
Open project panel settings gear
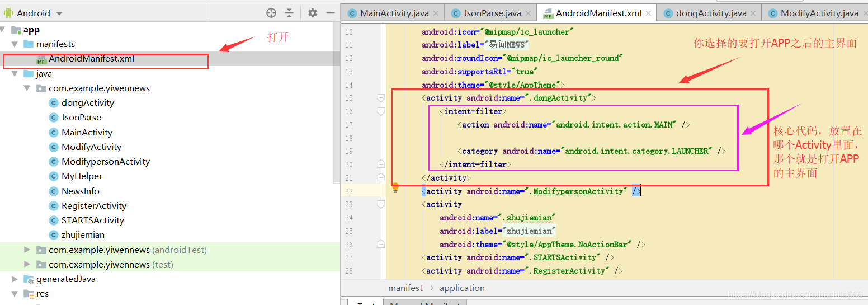[313, 13]
